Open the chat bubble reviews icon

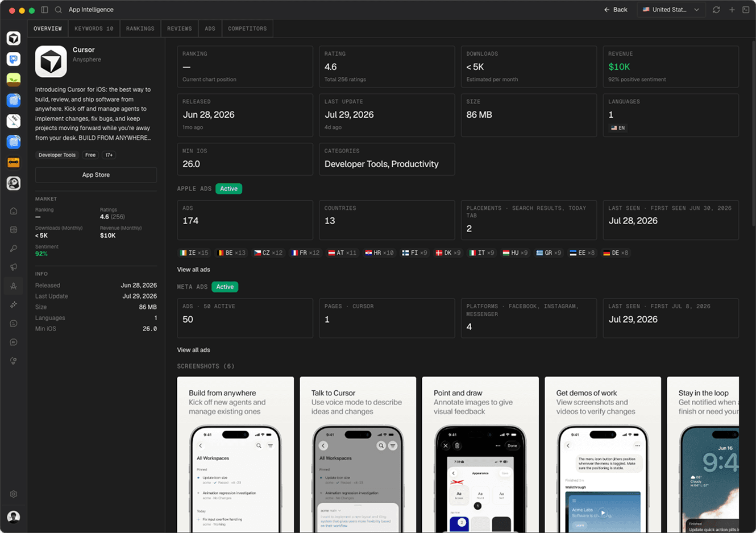coord(14,324)
